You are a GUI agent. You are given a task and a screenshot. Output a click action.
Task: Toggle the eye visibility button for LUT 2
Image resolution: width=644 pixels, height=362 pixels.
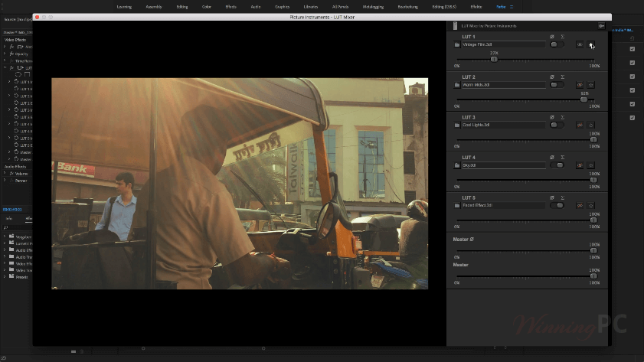(x=580, y=85)
